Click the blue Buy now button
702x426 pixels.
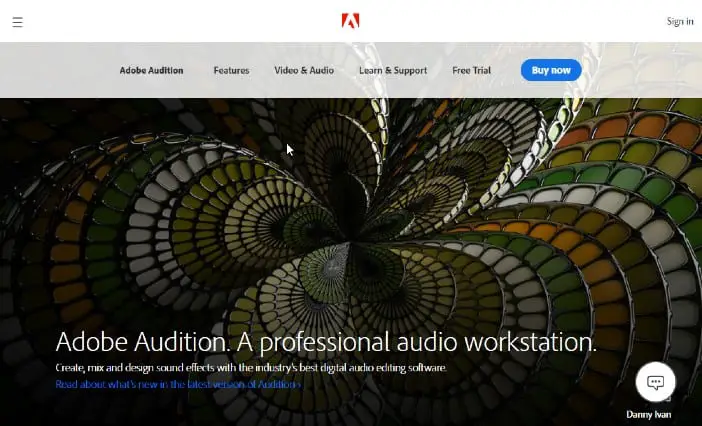551,70
